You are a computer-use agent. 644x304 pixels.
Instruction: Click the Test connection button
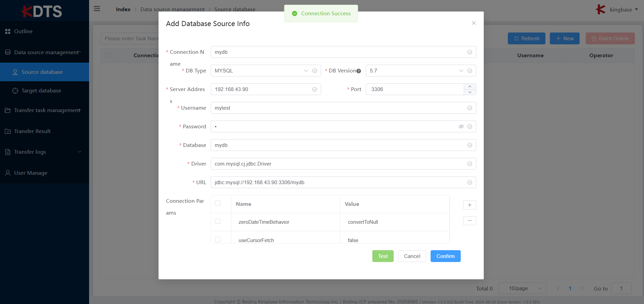[383, 256]
